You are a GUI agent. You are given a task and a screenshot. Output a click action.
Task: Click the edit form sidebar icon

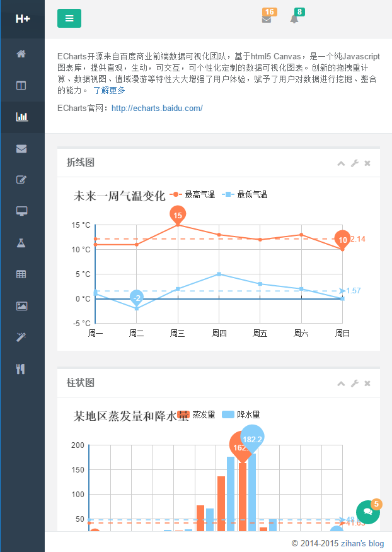(21, 180)
